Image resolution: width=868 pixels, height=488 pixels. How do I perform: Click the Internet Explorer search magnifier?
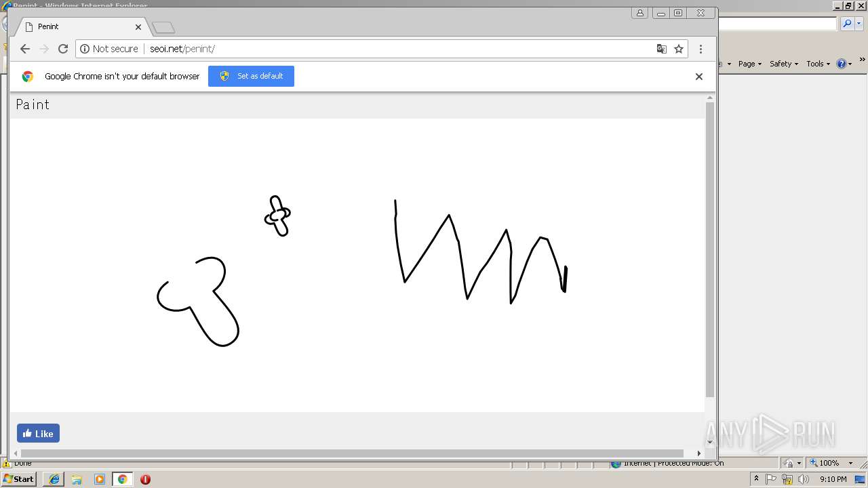pos(847,24)
